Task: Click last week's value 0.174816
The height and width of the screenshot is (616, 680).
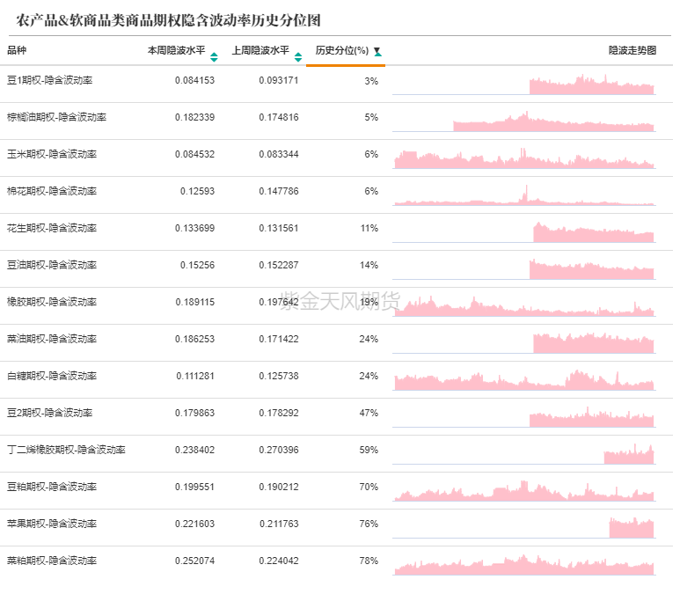Action: 279,117
